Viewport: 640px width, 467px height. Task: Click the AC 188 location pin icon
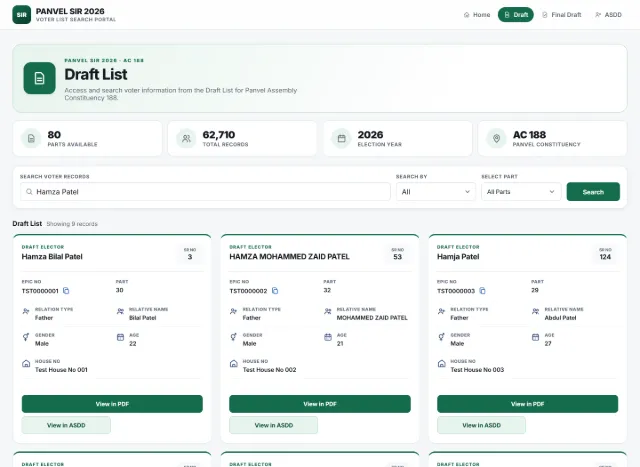[497, 139]
